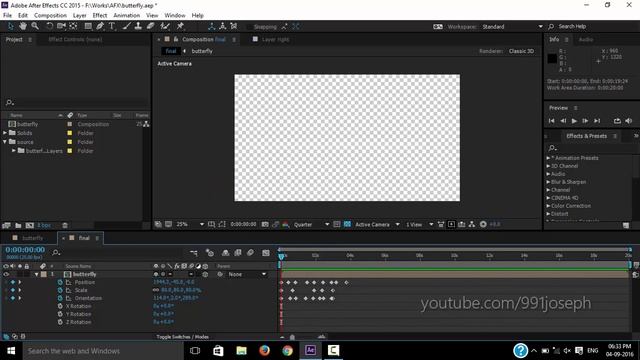The height and width of the screenshot is (360, 640).
Task: Create a new folder in Project panel
Action: pos(18,225)
